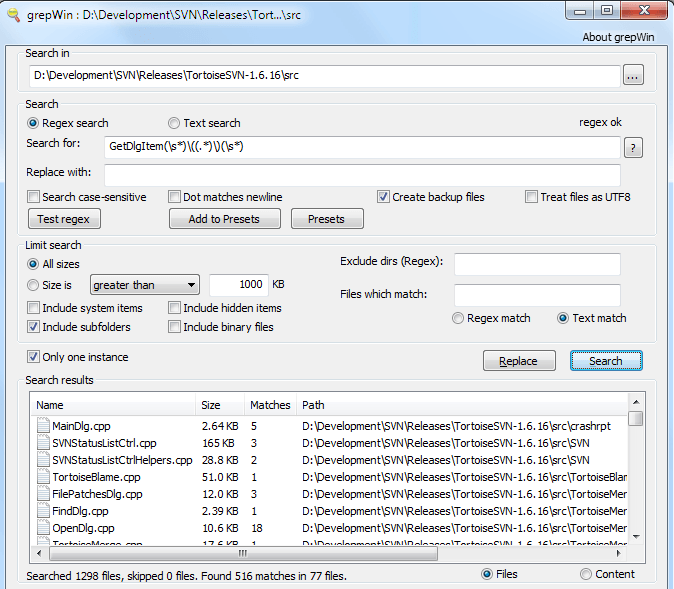Select SVNStatusListCtrlHelpers.cpp result

(x=329, y=460)
